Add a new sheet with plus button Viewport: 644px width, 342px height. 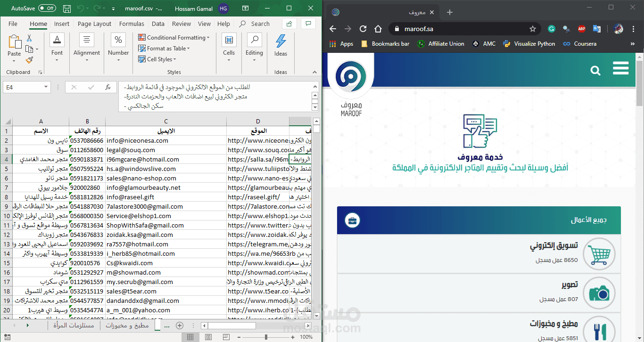(x=179, y=326)
